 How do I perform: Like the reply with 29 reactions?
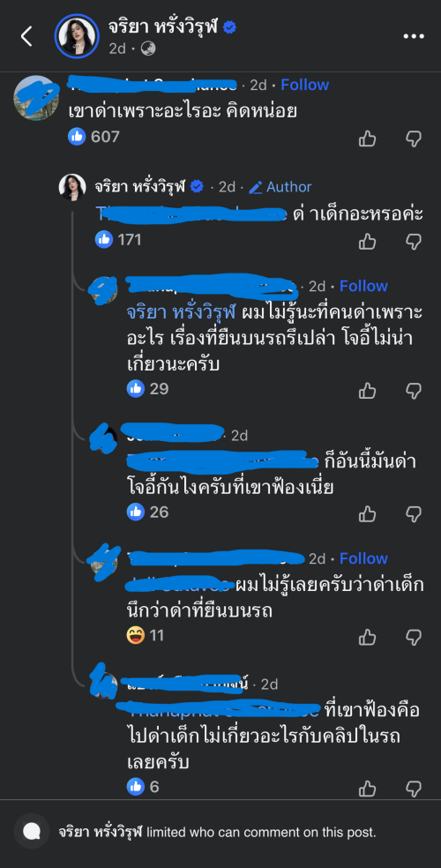click(x=368, y=391)
